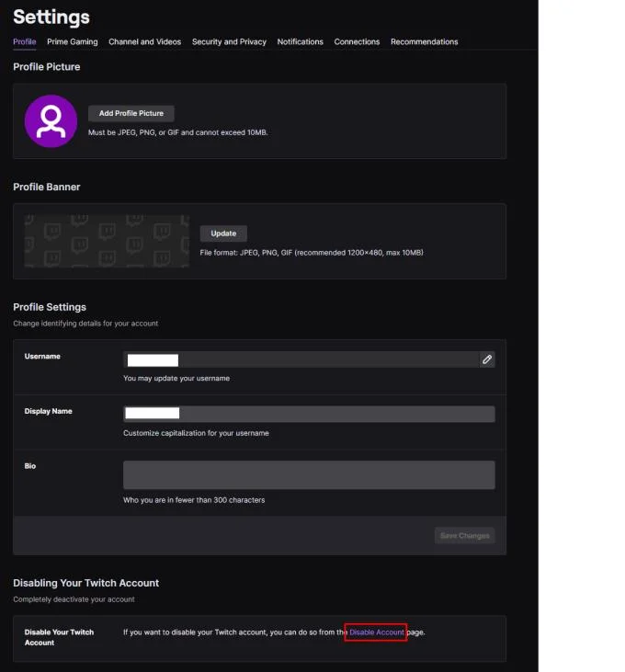Open the Disable Account link
Viewport: 625px width, 672px height.
pos(377,632)
